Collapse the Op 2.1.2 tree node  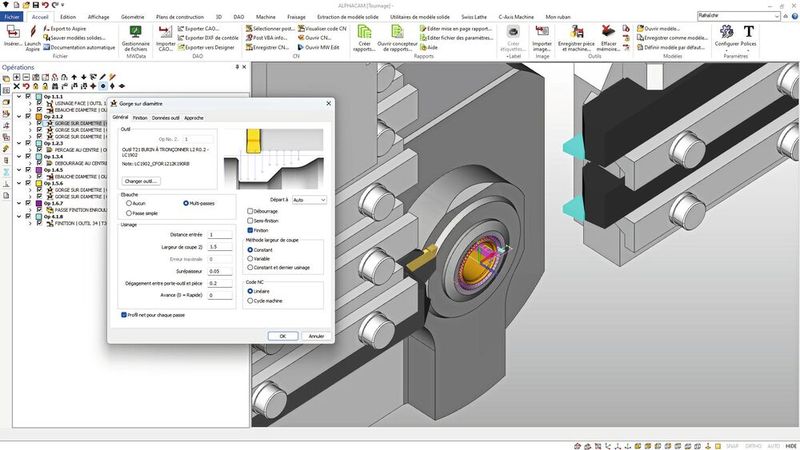19,116
